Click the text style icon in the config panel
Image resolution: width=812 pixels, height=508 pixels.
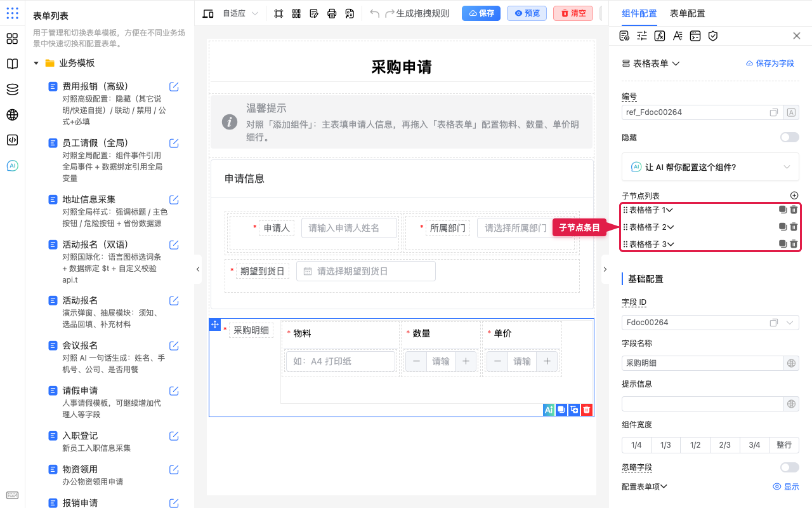tap(678, 36)
